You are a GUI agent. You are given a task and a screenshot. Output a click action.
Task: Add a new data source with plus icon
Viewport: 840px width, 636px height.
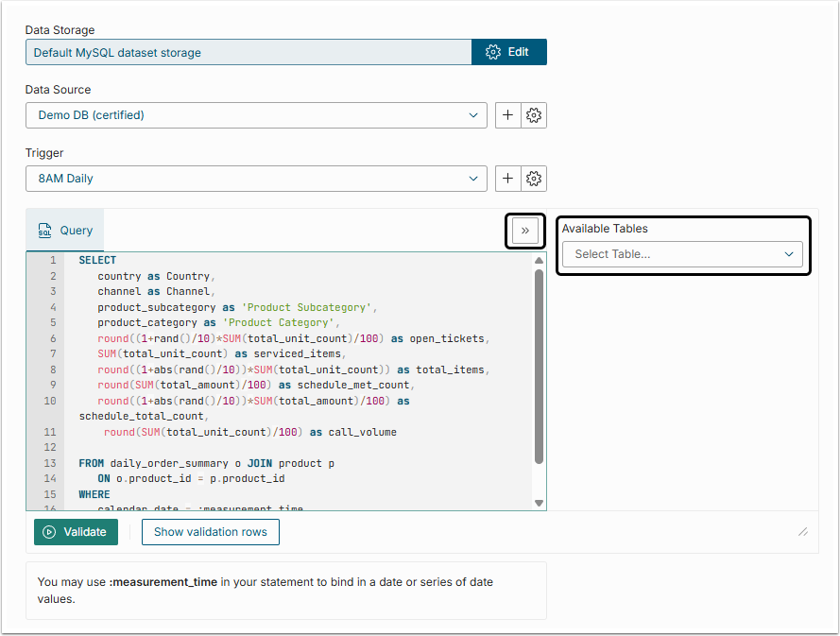pyautogui.click(x=507, y=115)
